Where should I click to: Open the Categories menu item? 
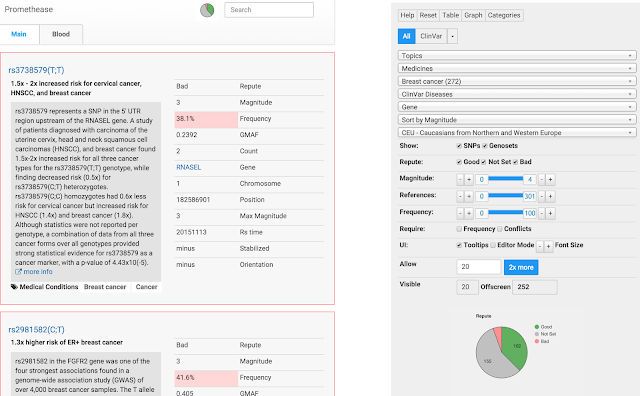click(504, 15)
